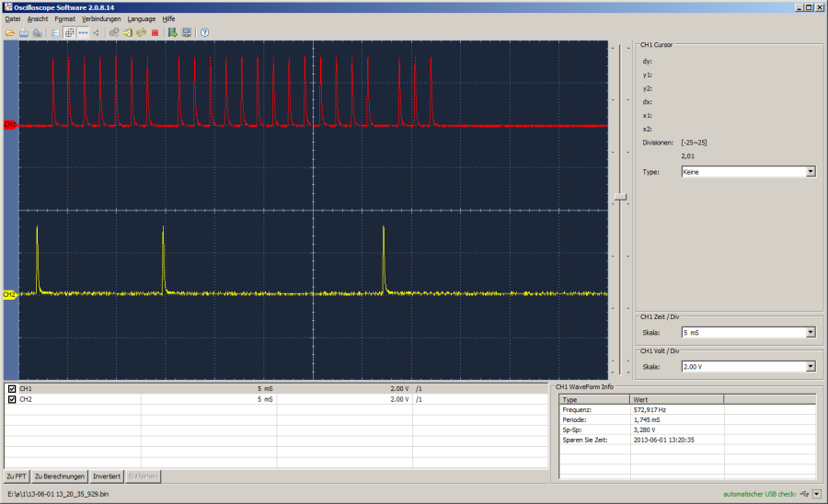This screenshot has width=828, height=504.
Task: Click the yellow circular arrows refresh icon
Action: click(x=142, y=32)
